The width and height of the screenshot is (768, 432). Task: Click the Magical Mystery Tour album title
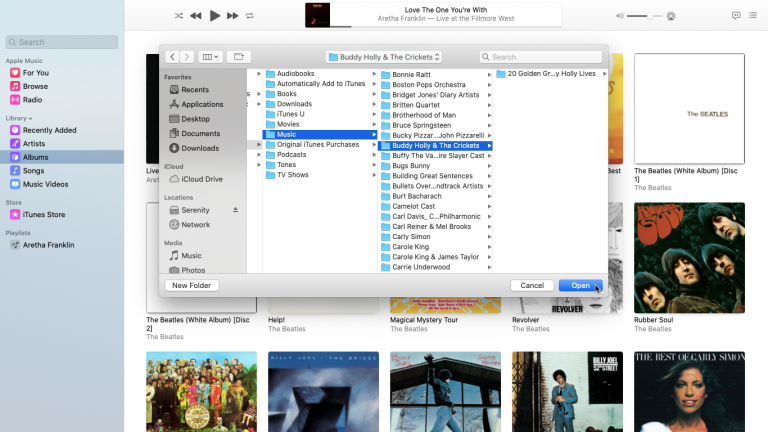tap(424, 320)
